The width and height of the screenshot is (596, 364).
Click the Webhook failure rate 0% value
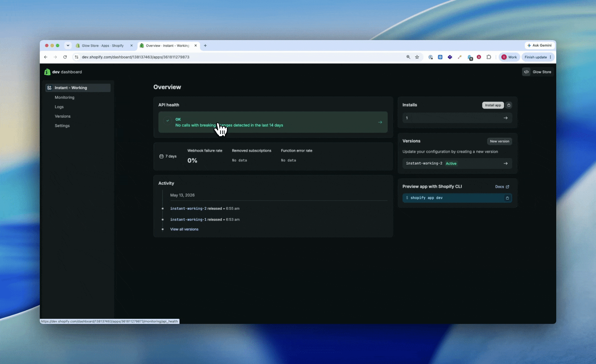(192, 160)
